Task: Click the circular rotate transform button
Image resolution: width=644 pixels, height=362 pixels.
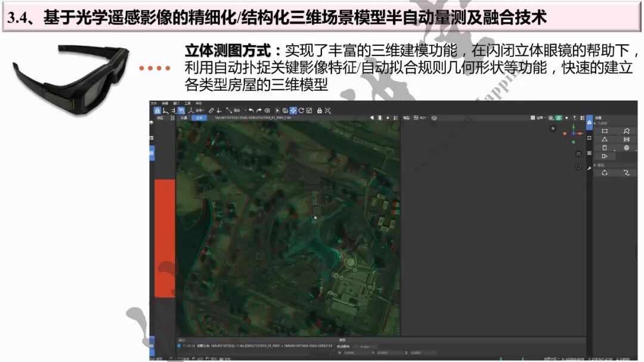Action: 605,173
